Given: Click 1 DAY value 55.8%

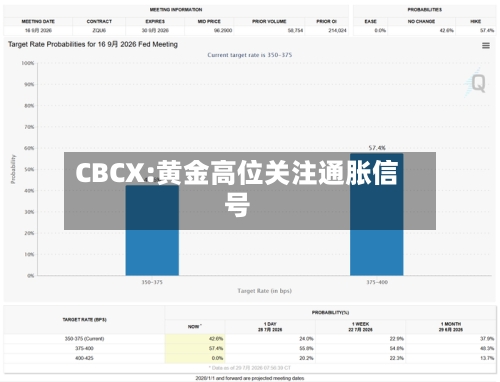Looking at the screenshot, I should pos(306,348).
